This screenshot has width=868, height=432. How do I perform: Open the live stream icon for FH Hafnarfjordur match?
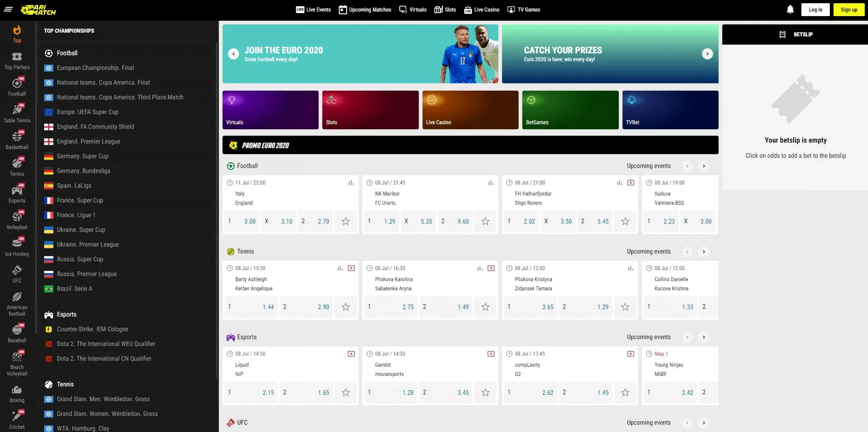tap(631, 183)
